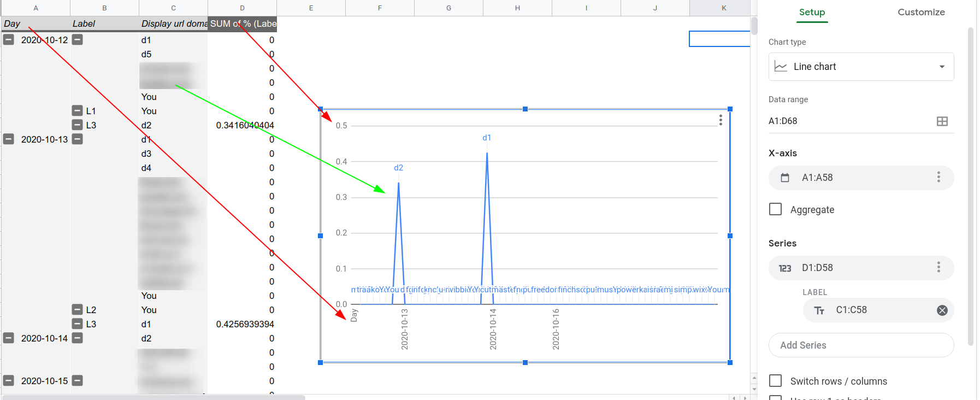Image resolution: width=980 pixels, height=400 pixels.
Task: Click the sheet's vertical scrollbar thumb
Action: coord(754,26)
